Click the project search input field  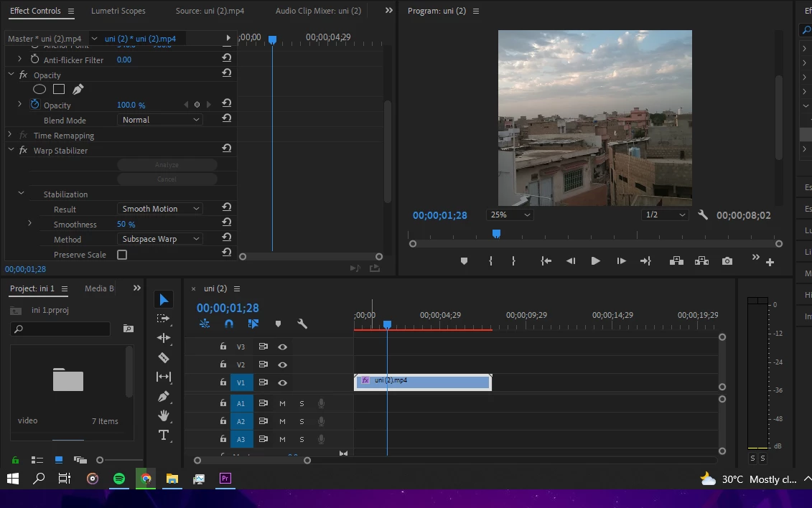point(60,329)
